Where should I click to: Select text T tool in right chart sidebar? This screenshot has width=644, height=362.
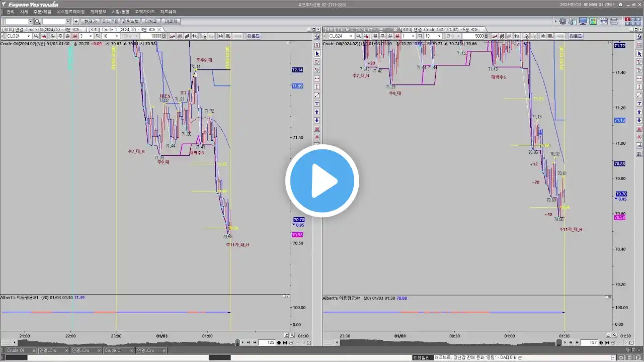click(x=639, y=104)
